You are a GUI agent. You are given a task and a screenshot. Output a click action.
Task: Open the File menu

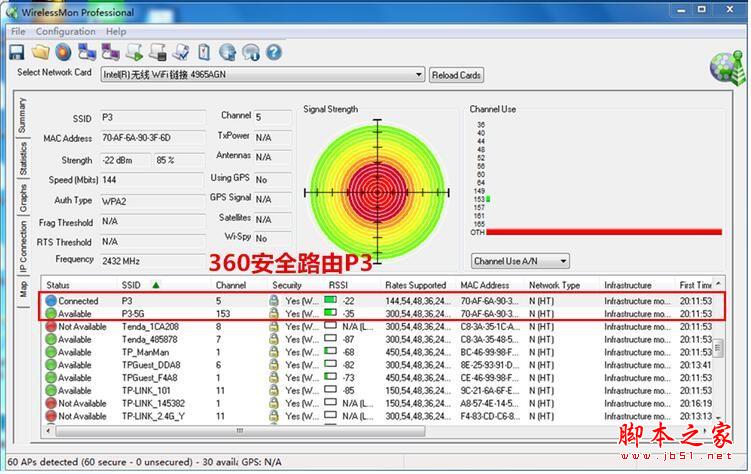pos(18,32)
